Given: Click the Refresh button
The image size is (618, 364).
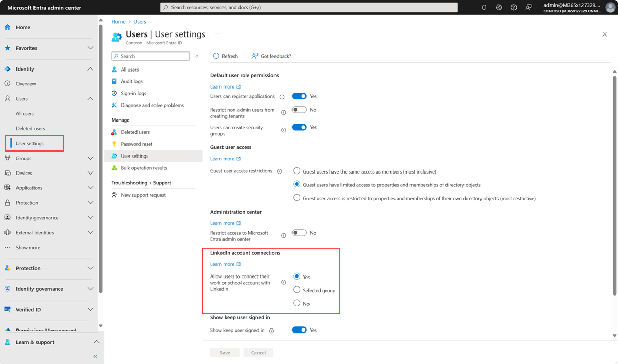Looking at the screenshot, I should click(x=226, y=56).
